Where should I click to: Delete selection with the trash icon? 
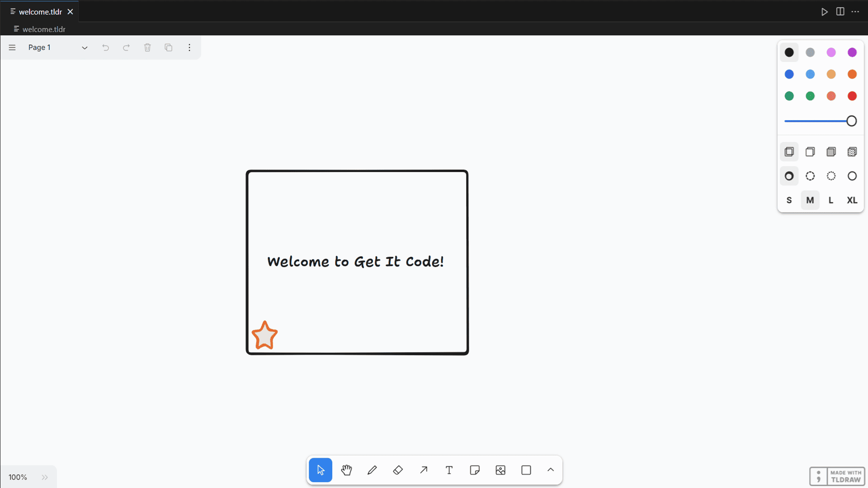click(147, 47)
